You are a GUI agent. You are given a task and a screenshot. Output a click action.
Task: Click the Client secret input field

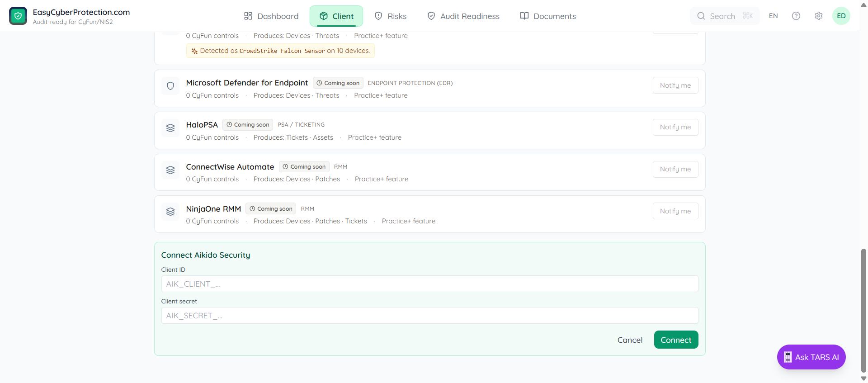click(x=429, y=316)
